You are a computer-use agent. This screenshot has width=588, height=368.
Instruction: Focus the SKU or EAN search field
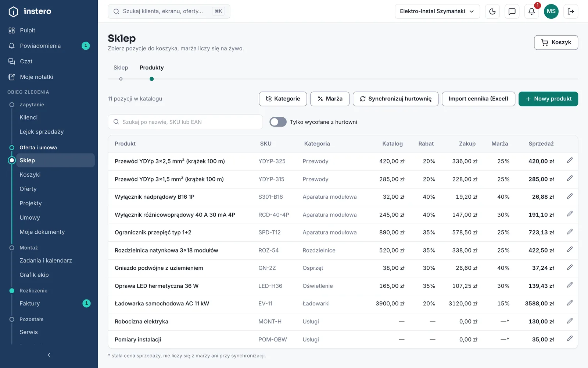(185, 122)
